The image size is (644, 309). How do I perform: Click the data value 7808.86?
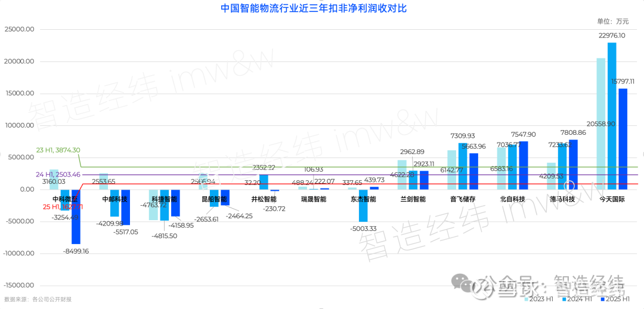click(x=574, y=132)
